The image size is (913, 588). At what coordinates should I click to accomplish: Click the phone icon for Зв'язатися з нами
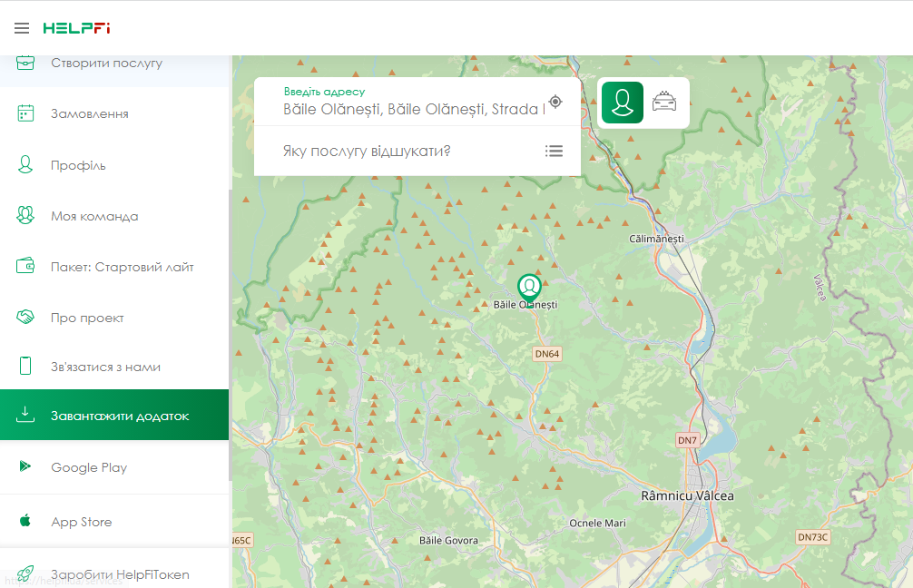[x=25, y=367]
